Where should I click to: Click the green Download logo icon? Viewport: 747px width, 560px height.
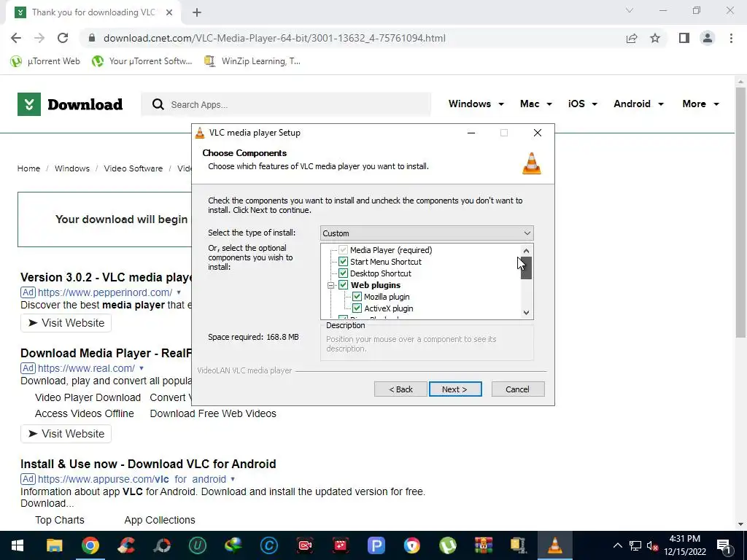tap(29, 104)
